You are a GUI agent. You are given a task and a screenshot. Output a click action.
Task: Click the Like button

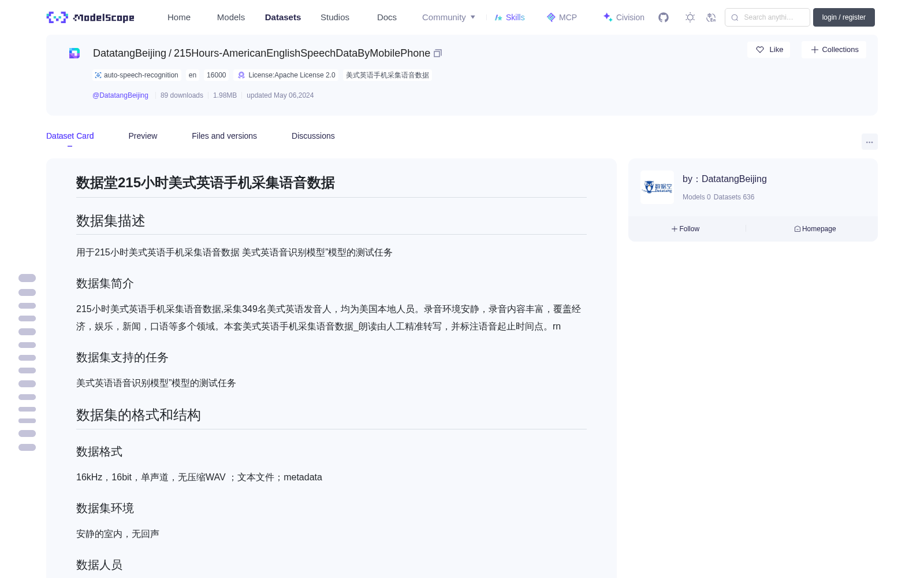pyautogui.click(x=769, y=50)
